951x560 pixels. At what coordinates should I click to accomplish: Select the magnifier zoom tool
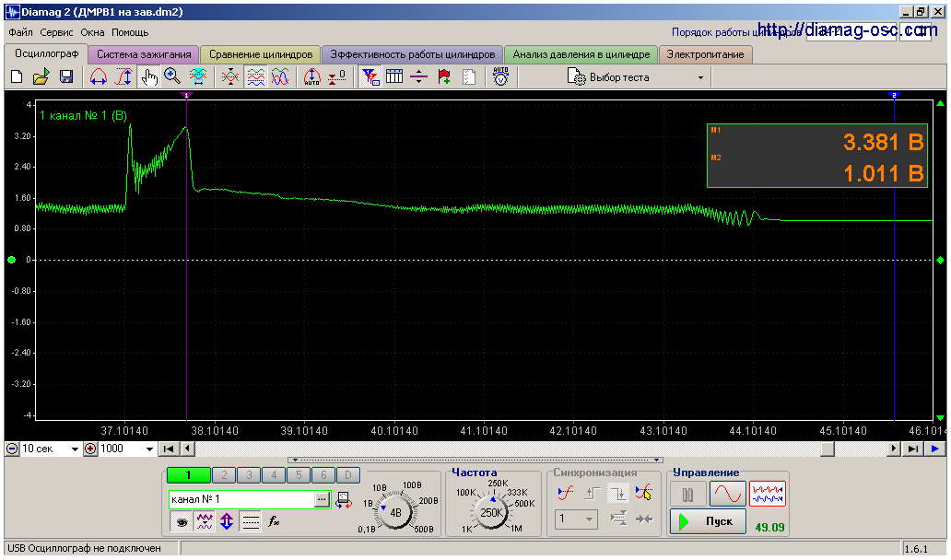click(173, 77)
